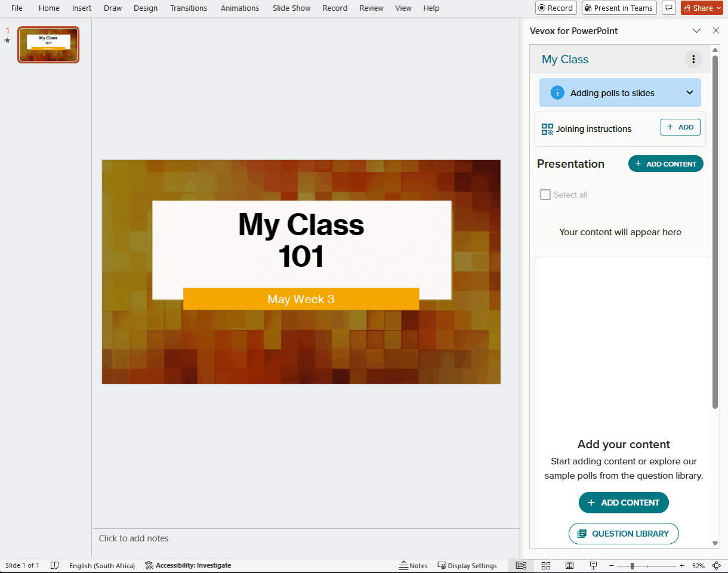The image size is (728, 573).
Task: Switch to Reading View
Action: coord(569,565)
